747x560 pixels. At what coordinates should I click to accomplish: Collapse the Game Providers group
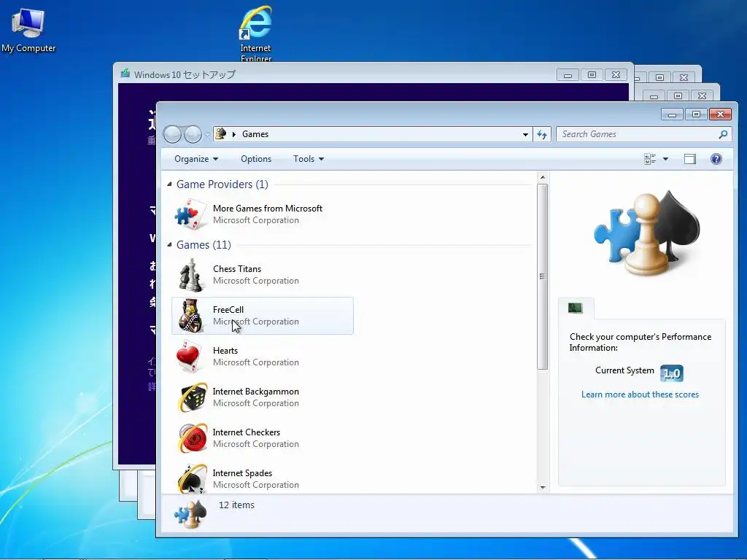(169, 184)
